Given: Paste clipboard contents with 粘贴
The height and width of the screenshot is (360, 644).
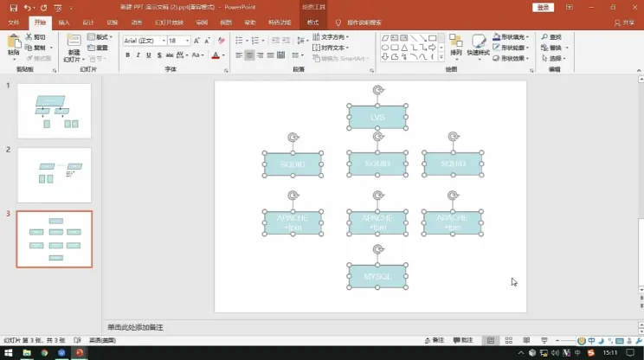Looking at the screenshot, I should [14, 45].
